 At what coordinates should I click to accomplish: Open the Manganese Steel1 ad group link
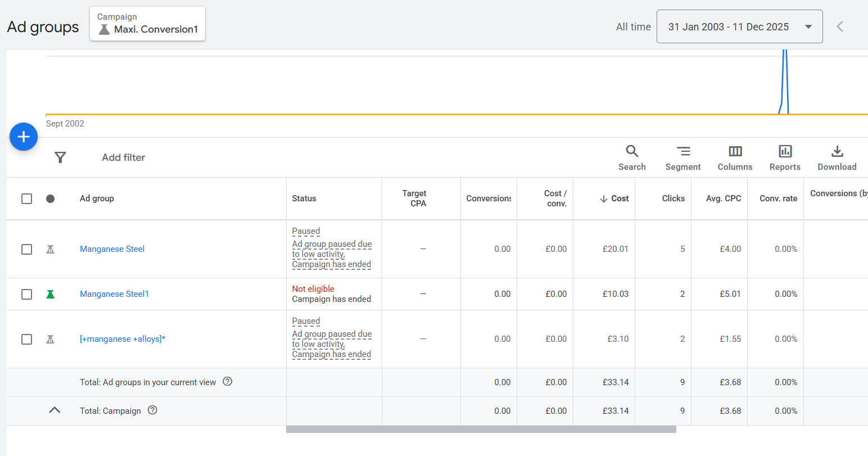pos(114,294)
